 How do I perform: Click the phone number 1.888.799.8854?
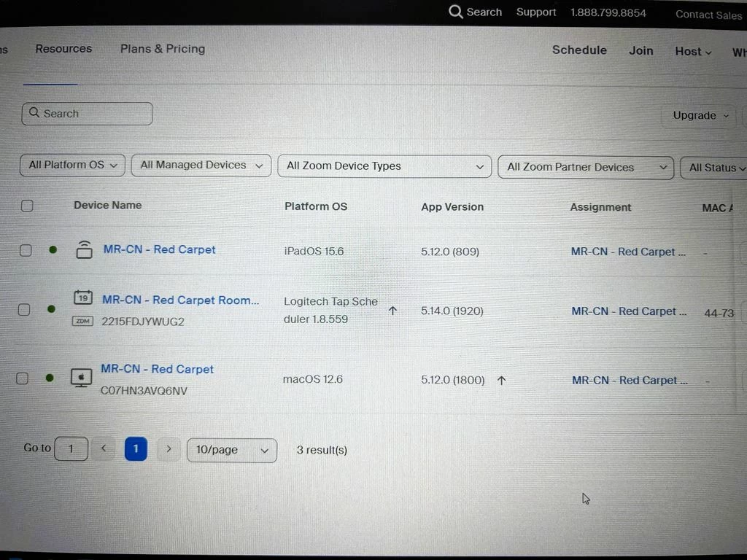(608, 13)
